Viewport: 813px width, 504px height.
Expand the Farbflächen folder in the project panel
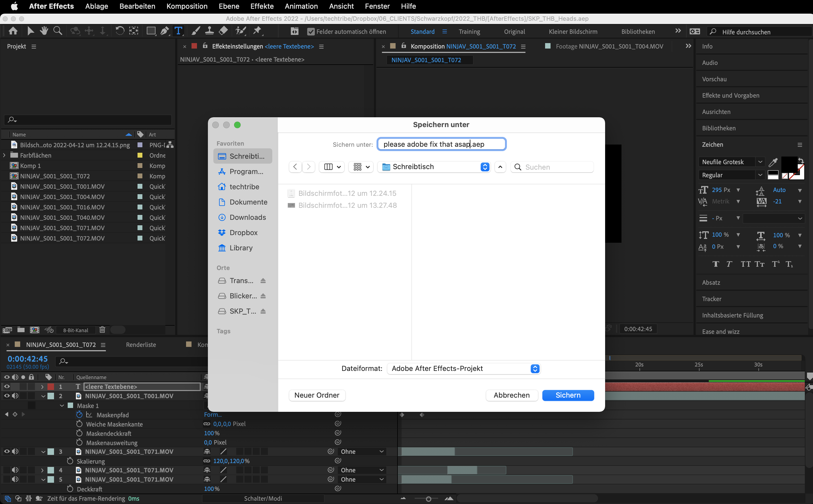[x=4, y=155]
